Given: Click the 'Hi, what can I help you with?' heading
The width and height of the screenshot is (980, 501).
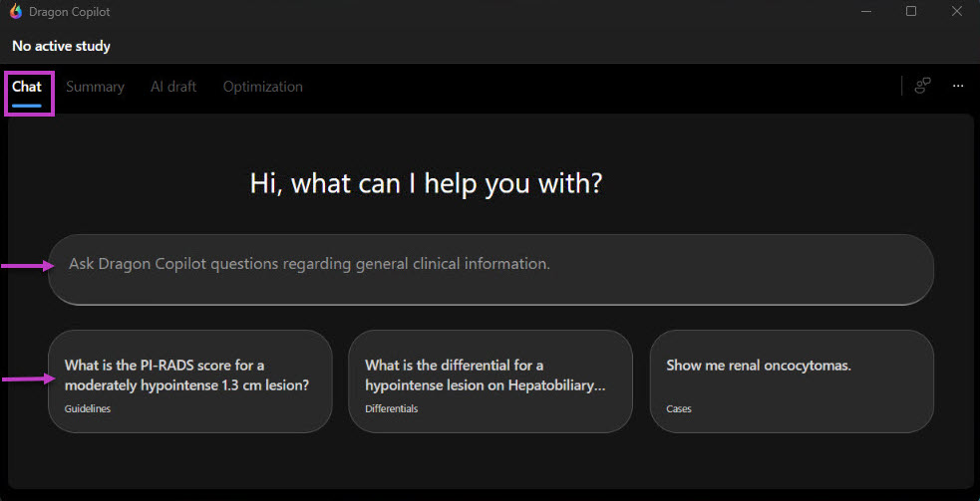Looking at the screenshot, I should click(426, 184).
